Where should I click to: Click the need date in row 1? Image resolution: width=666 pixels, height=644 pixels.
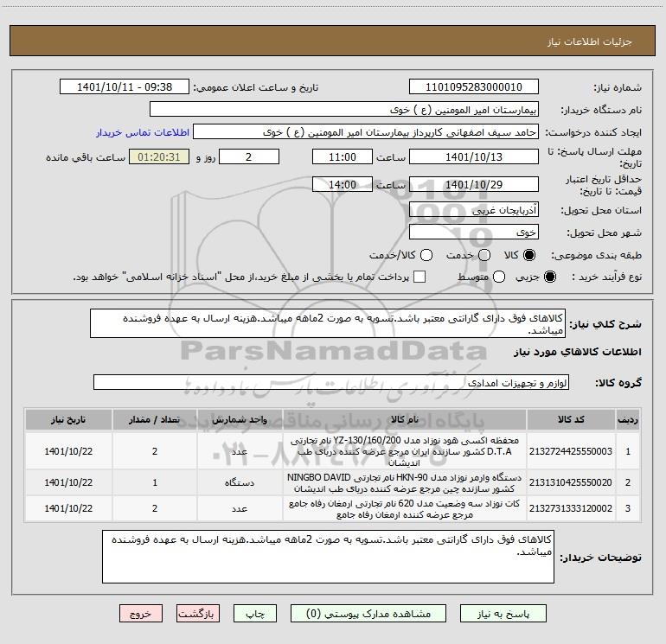68,451
